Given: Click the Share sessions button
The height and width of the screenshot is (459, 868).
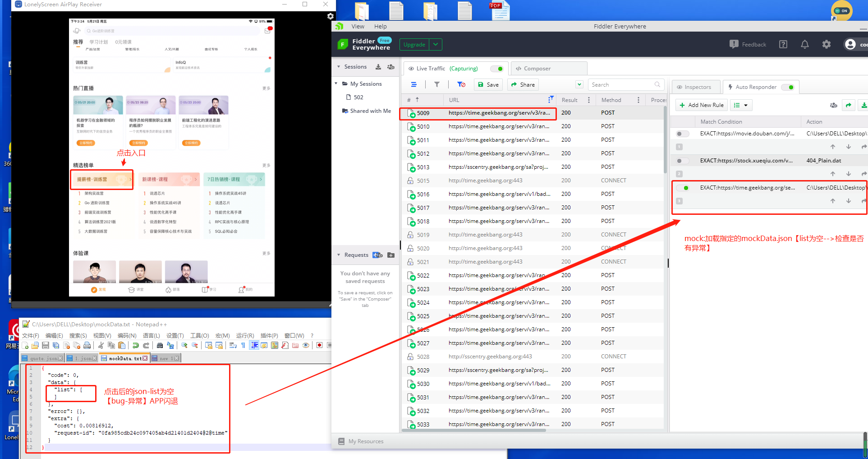Looking at the screenshot, I should pyautogui.click(x=523, y=84).
